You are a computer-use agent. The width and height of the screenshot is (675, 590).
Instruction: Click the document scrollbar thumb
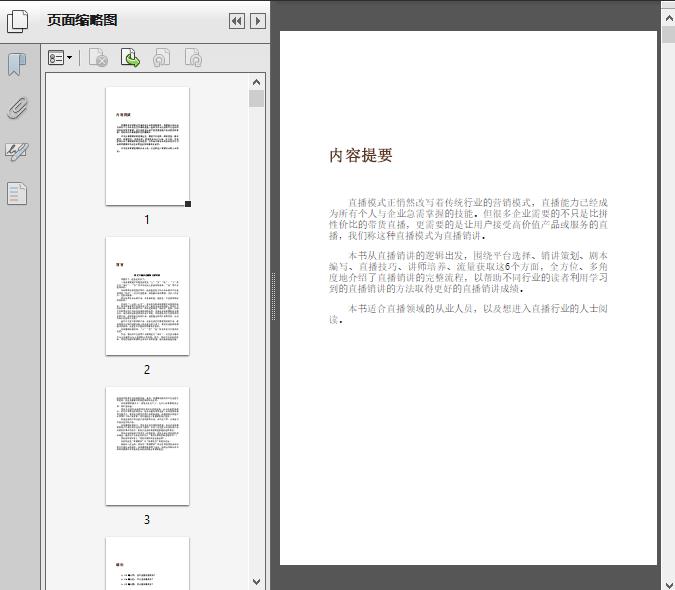click(x=669, y=34)
